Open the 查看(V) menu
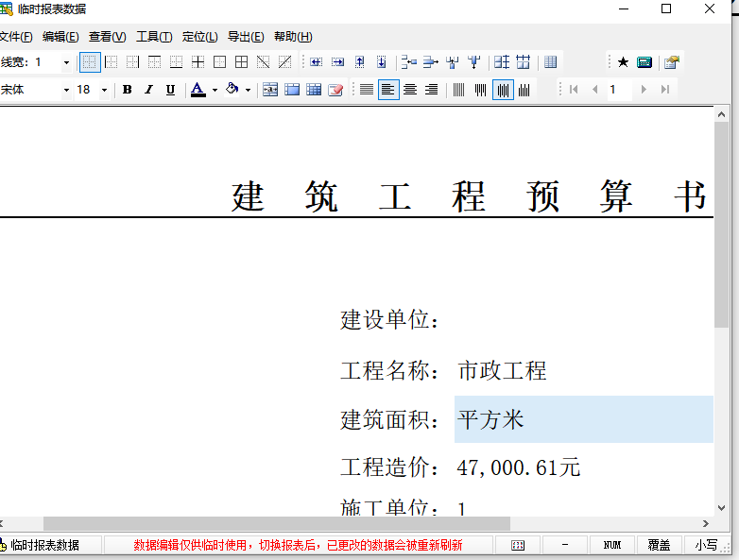The height and width of the screenshot is (560, 739). click(108, 37)
